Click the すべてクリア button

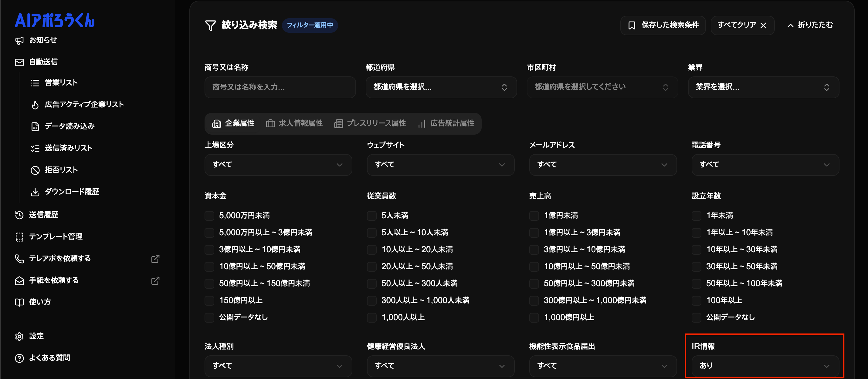742,25
